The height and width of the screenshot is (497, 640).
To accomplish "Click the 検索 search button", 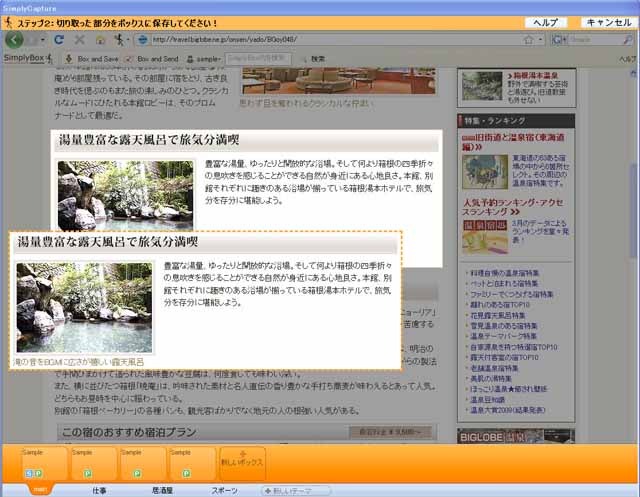I will tap(313, 59).
